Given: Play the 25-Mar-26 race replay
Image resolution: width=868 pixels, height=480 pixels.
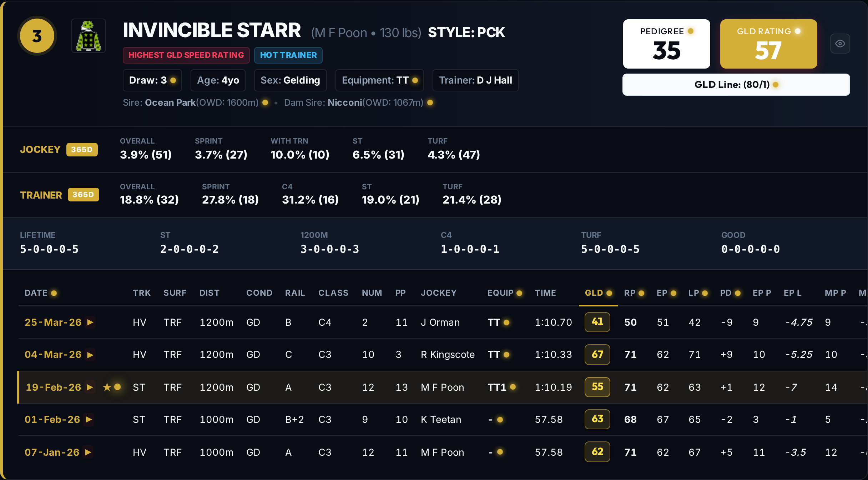Looking at the screenshot, I should point(90,322).
